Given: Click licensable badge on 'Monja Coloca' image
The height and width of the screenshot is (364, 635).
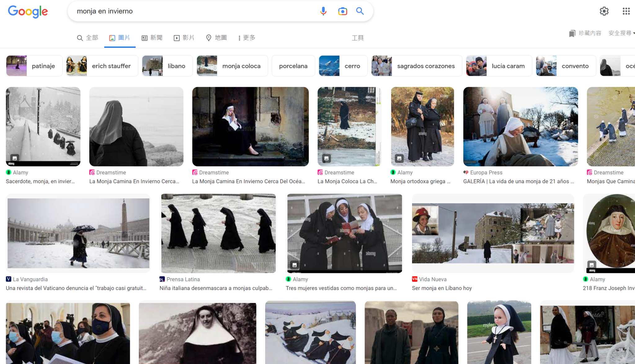Looking at the screenshot, I should 326,158.
